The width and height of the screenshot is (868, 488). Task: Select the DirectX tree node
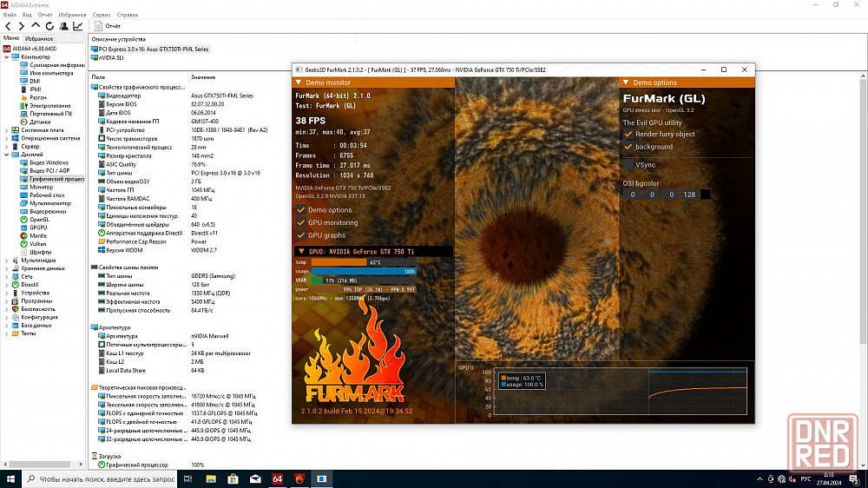click(25, 285)
